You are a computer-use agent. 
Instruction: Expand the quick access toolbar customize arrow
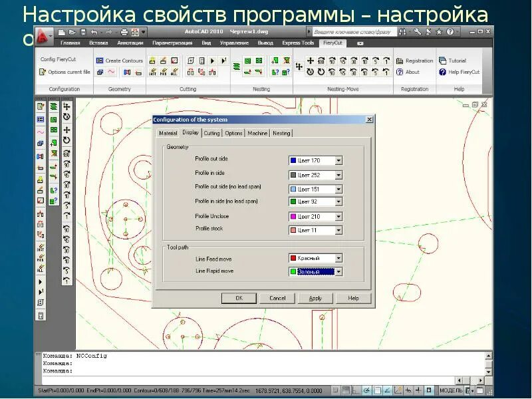(144, 32)
